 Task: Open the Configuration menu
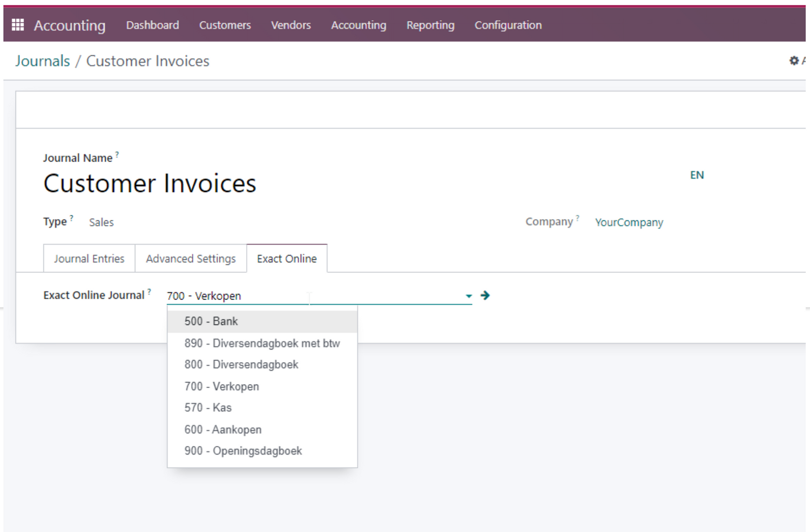(508, 25)
